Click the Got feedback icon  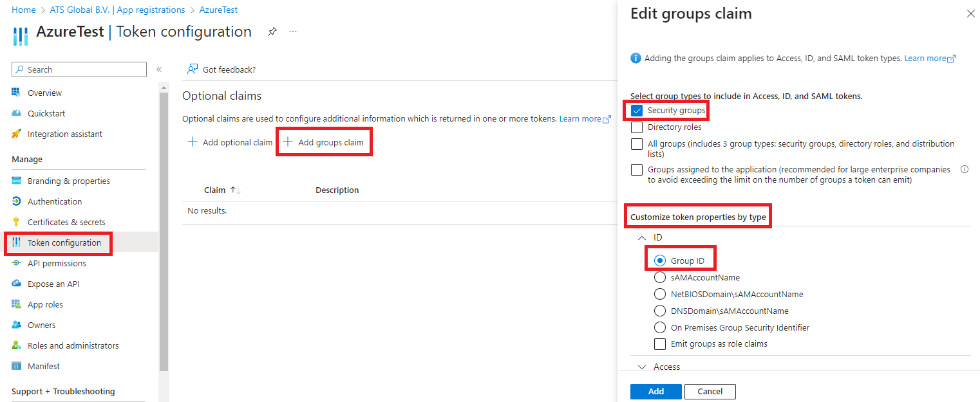192,69
